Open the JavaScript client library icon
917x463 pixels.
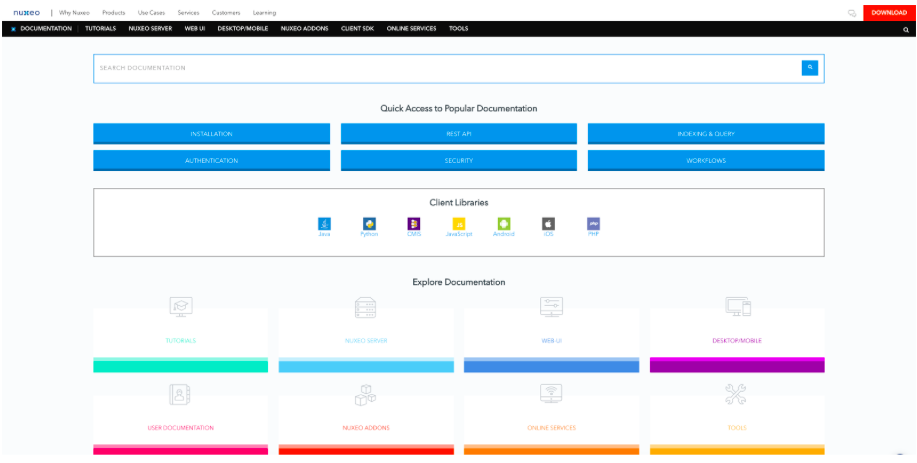click(x=459, y=223)
